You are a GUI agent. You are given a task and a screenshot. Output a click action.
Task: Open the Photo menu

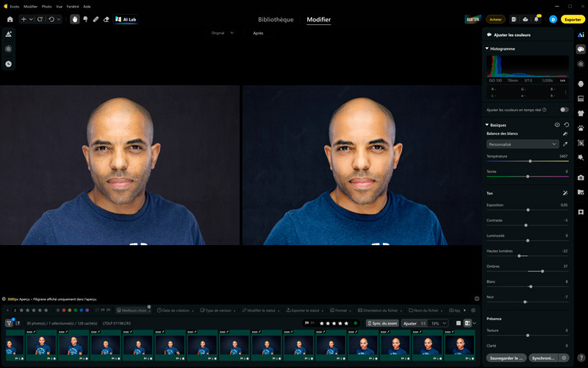point(47,7)
